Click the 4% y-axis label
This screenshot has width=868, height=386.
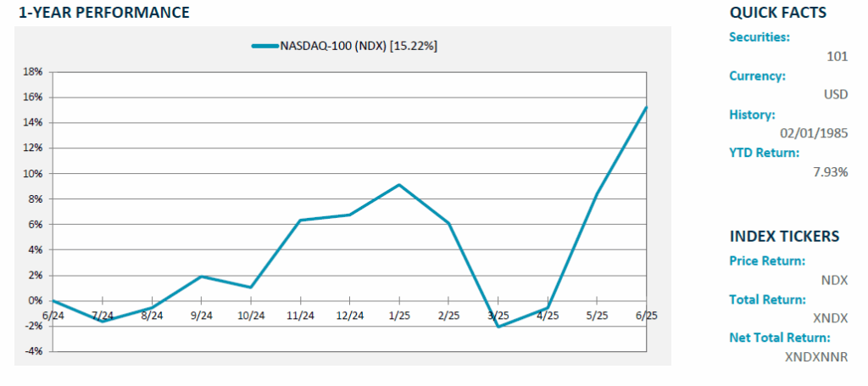[35, 250]
